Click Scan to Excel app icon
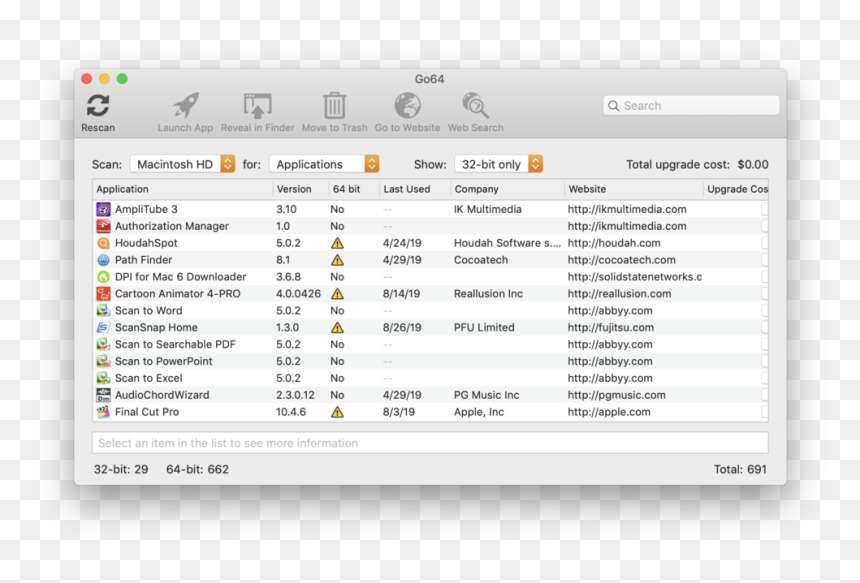This screenshot has height=583, width=860. (103, 378)
